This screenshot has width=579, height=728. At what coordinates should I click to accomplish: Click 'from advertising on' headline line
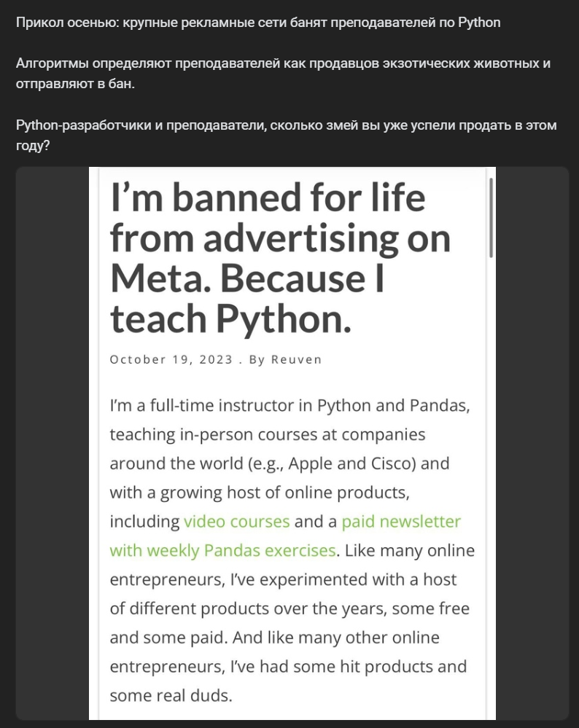pos(280,238)
